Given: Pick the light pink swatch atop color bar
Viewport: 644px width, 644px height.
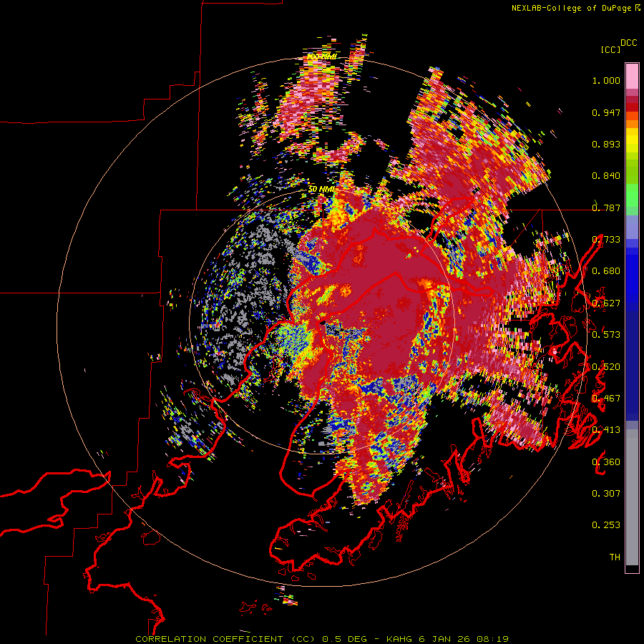Looking at the screenshot, I should (x=632, y=77).
